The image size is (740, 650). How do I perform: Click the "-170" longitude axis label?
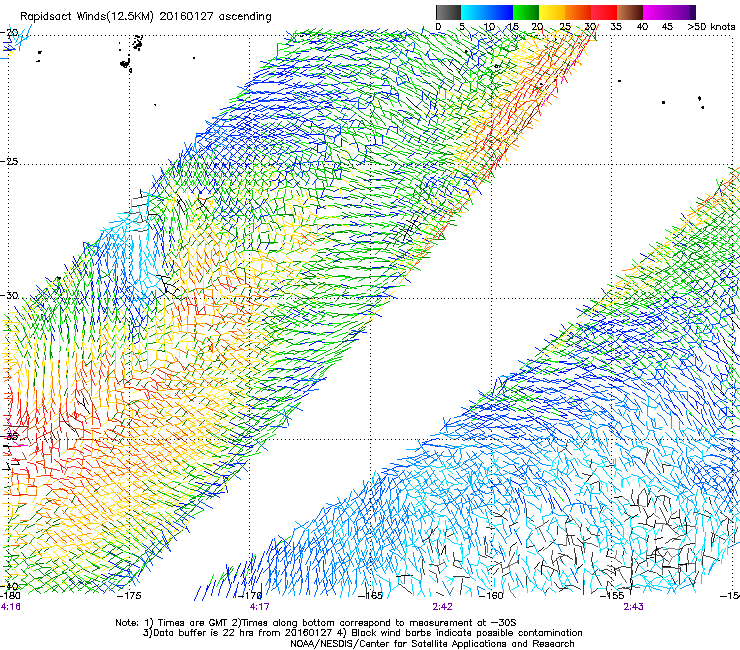click(252, 595)
